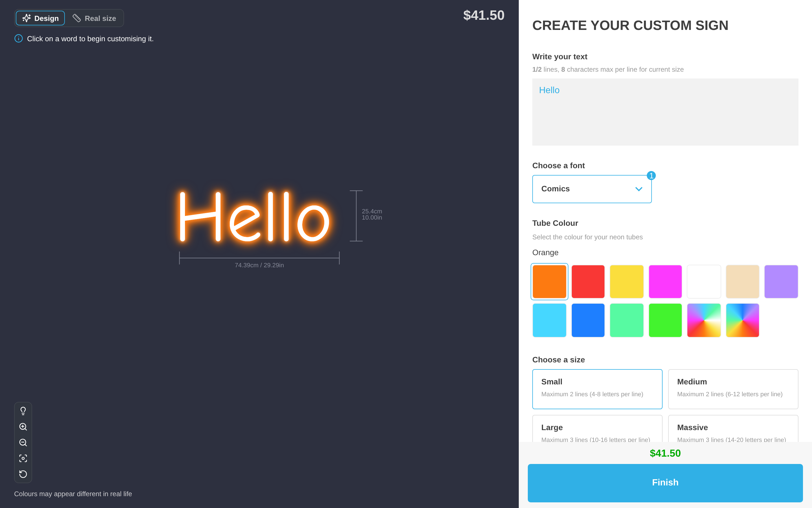Click the zoom out magnifier icon
812x508 pixels.
[23, 443]
